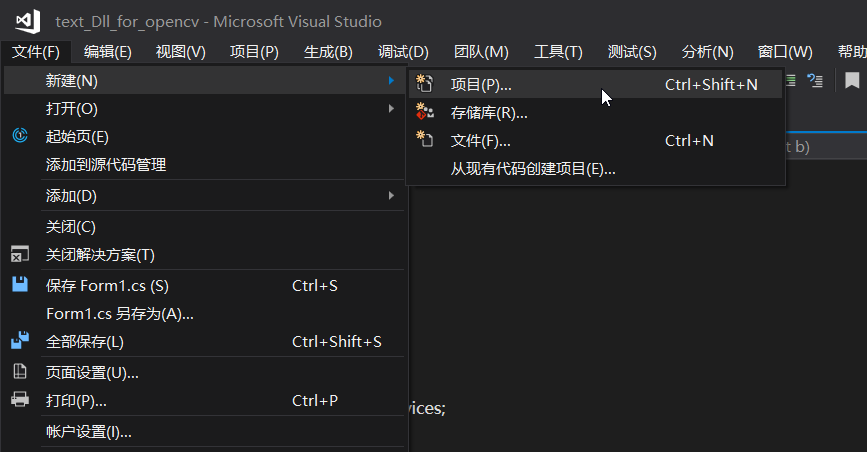Choose 打印(P)... menu entry

click(205, 401)
